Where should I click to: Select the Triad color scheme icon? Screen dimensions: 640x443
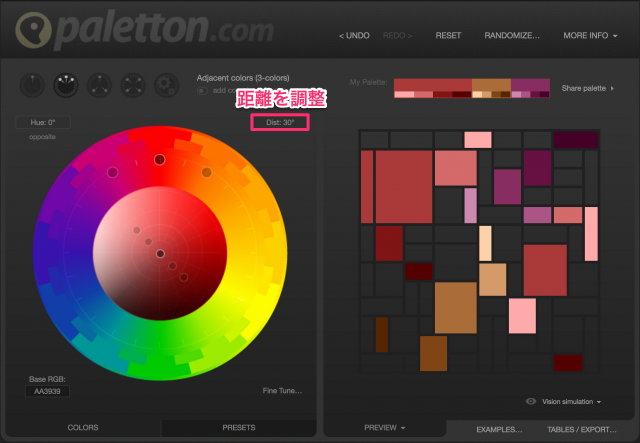[x=99, y=85]
